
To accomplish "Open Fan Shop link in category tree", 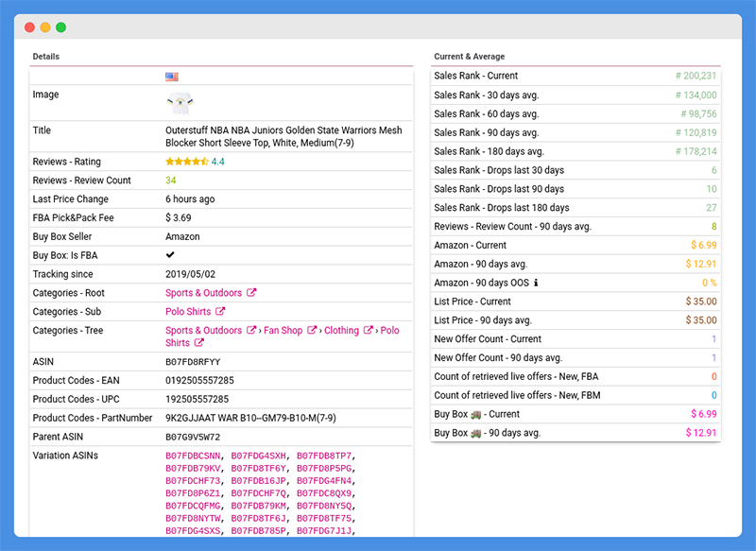I will 283,330.
